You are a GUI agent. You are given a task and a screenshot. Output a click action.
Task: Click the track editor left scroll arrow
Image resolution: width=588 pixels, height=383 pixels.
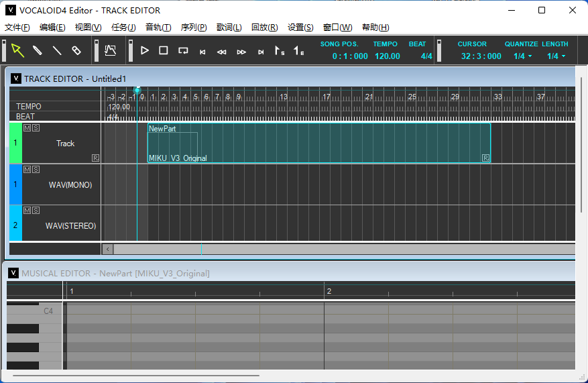(108, 249)
